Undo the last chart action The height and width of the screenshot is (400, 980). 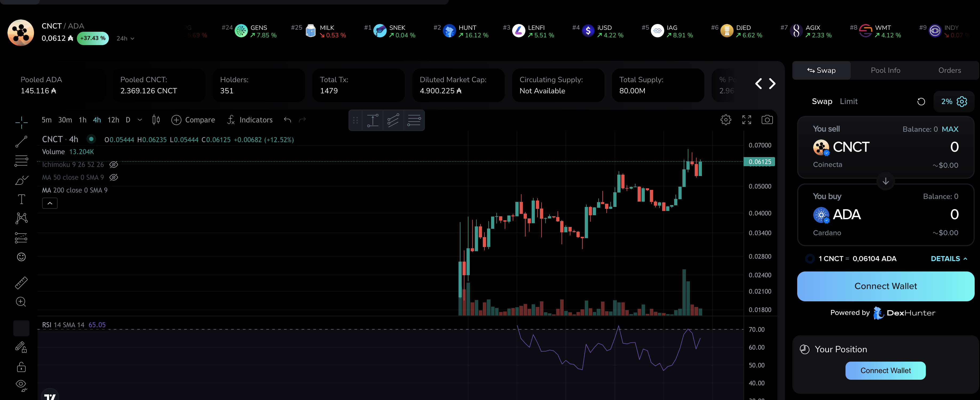click(x=288, y=120)
